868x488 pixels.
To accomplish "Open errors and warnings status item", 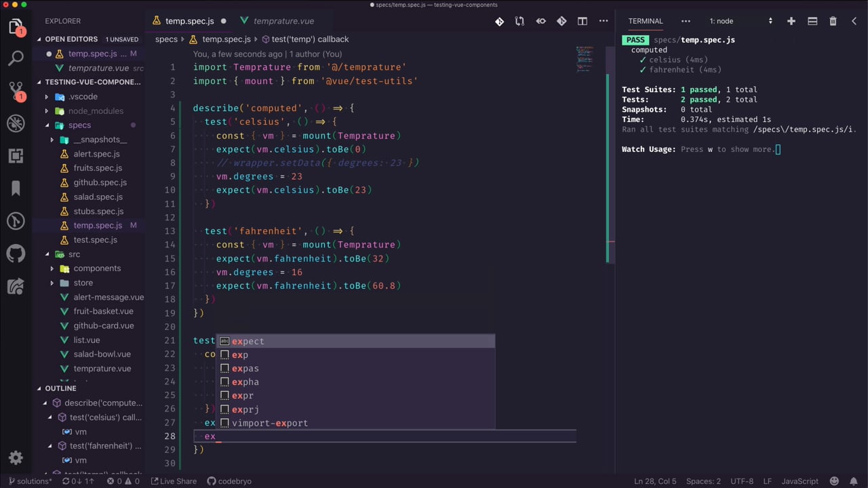I will pos(123,481).
